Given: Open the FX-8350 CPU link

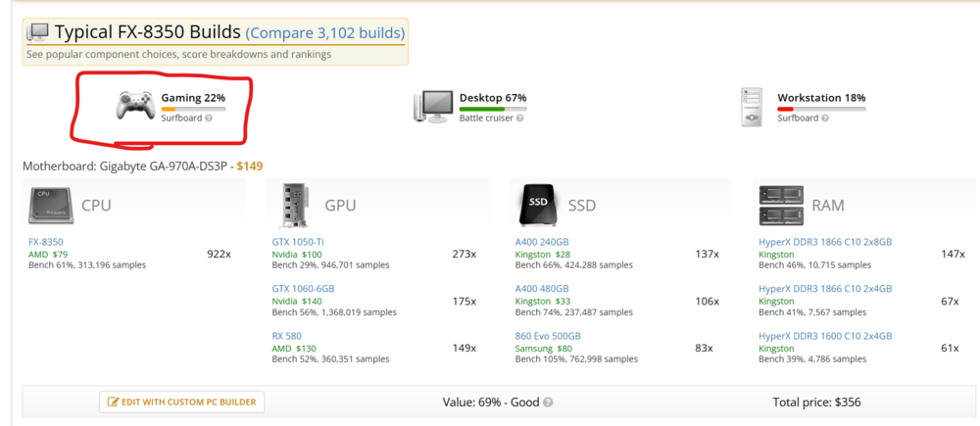Looking at the screenshot, I should pyautogui.click(x=46, y=242).
